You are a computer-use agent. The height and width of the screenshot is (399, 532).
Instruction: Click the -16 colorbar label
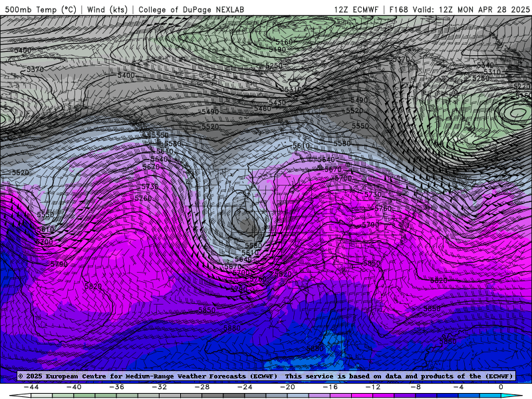(x=330, y=387)
